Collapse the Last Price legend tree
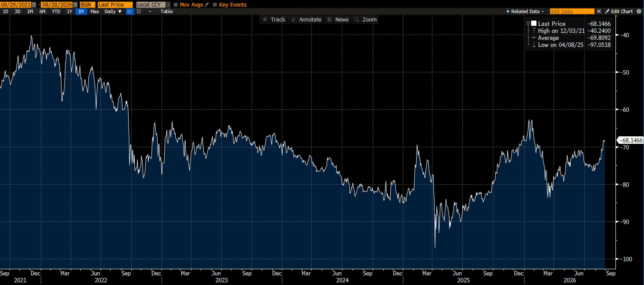Viewport: 644px width, 285px height. pos(528,23)
